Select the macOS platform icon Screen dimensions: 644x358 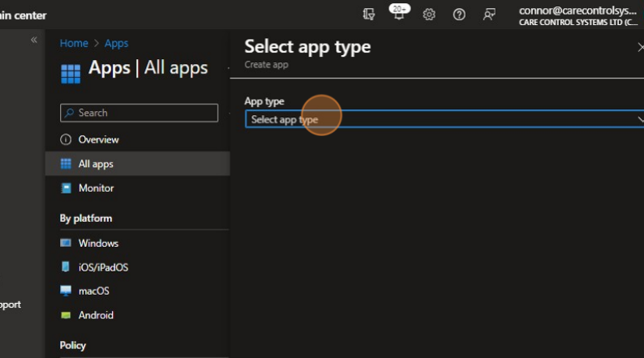[66, 291]
